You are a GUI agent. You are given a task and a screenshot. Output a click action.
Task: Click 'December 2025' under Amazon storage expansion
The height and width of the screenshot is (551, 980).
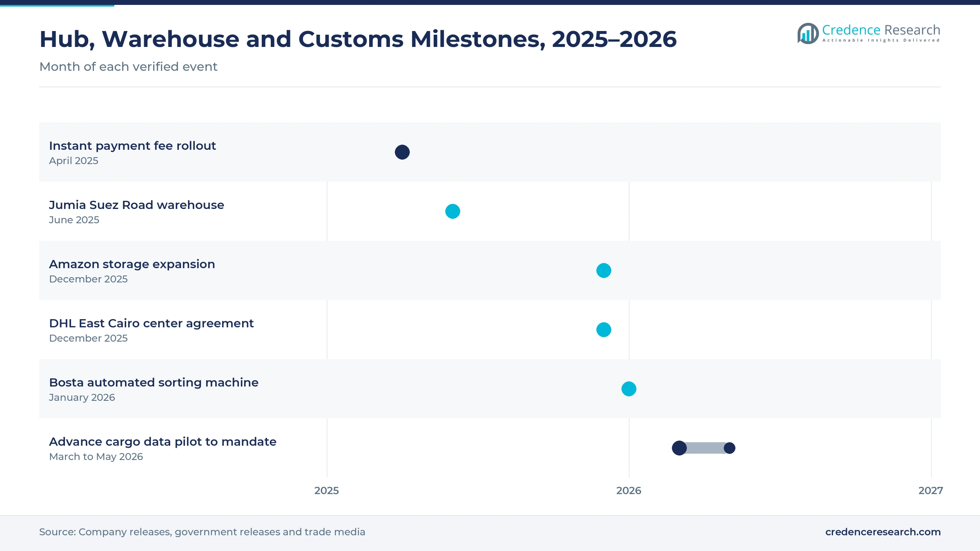click(88, 279)
